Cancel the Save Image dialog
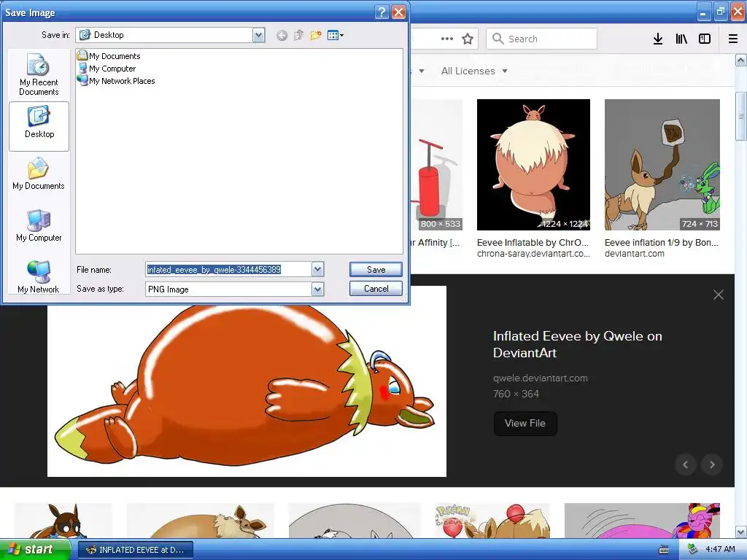The image size is (747, 560). (376, 289)
